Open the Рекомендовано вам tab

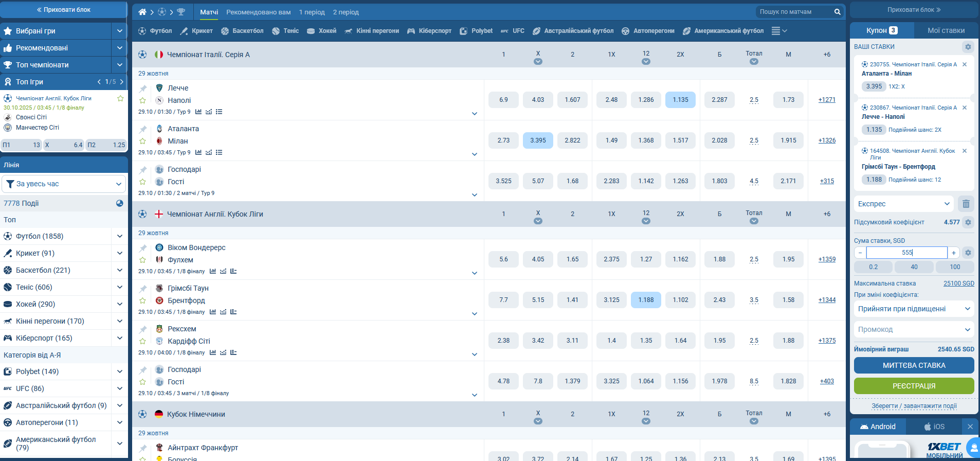pos(258,12)
